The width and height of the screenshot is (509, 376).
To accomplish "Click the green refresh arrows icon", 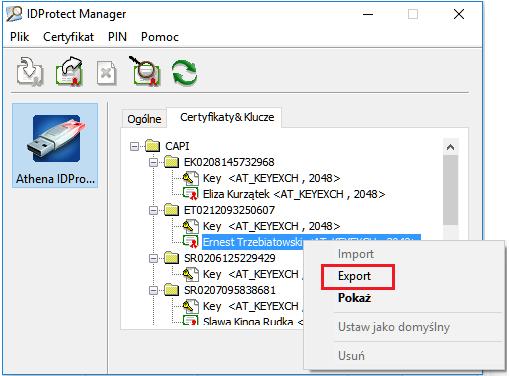I will coord(184,72).
